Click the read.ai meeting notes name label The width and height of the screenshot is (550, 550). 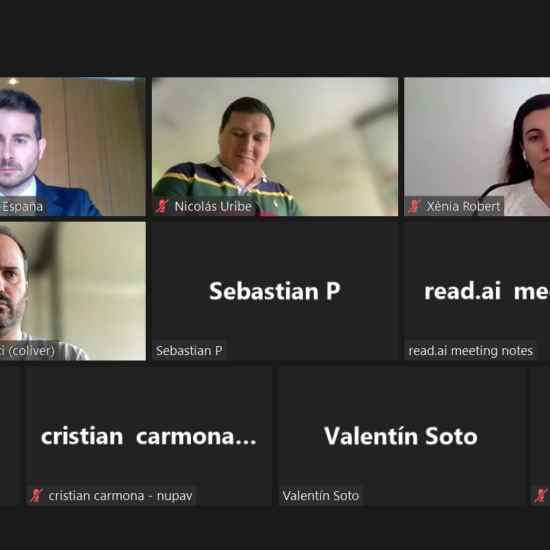470,351
